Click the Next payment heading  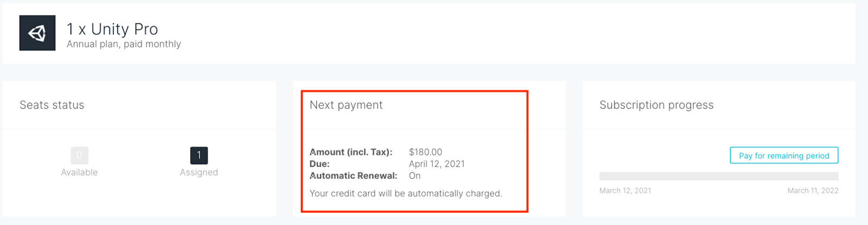click(346, 105)
